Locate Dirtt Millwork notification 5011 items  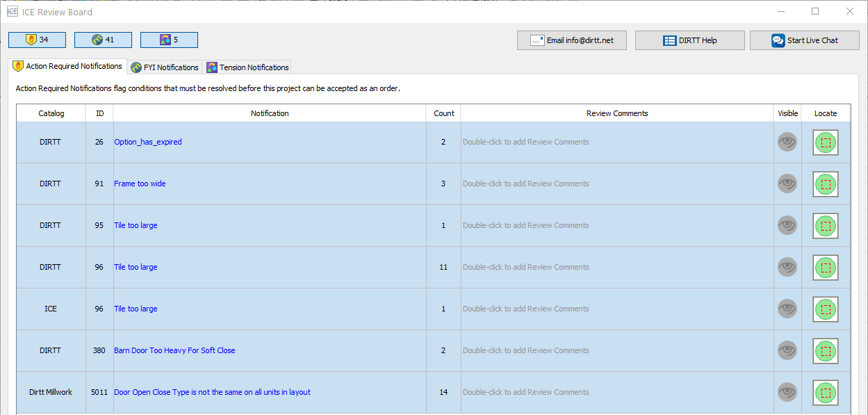coord(826,393)
